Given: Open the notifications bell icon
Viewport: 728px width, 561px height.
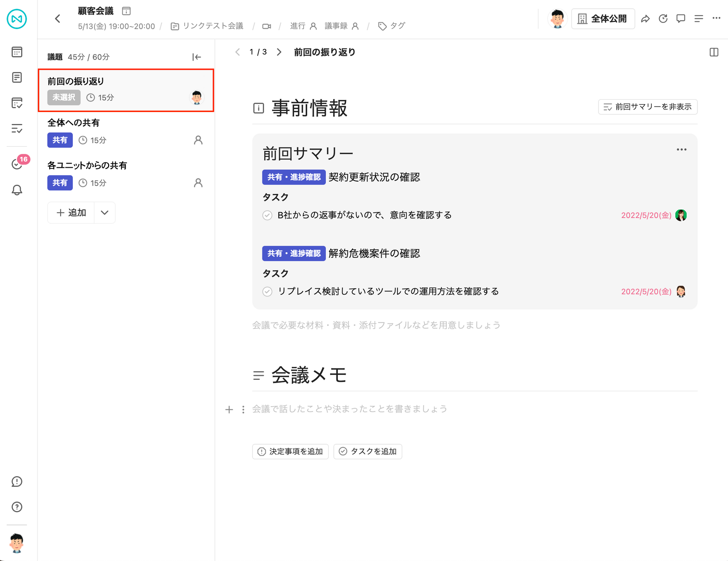Looking at the screenshot, I should point(17,190).
